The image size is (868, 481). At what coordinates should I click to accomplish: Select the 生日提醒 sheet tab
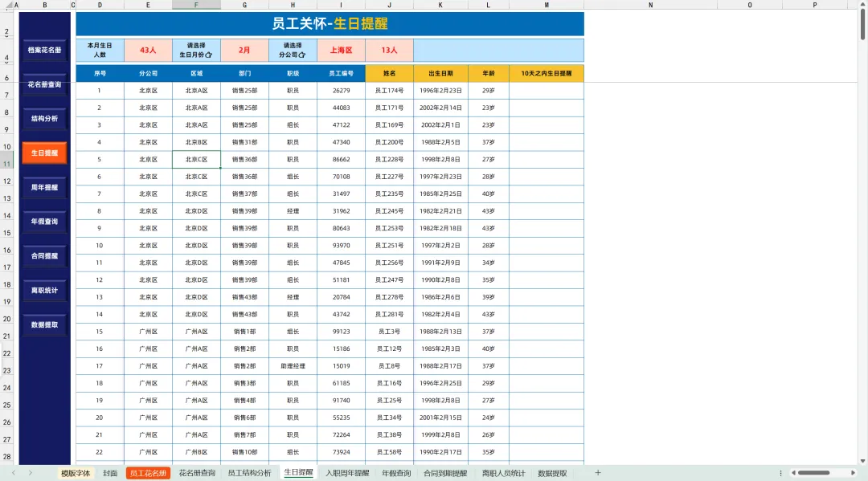click(x=298, y=473)
